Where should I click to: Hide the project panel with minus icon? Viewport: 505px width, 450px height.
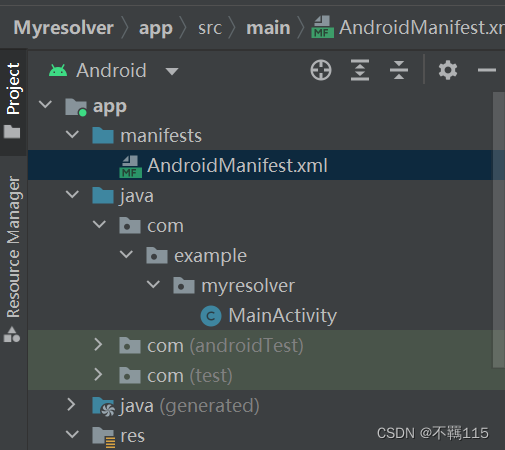[x=487, y=70]
